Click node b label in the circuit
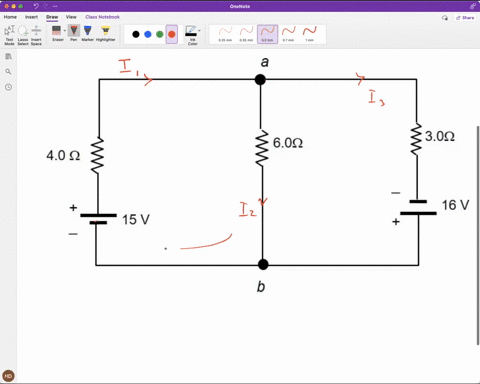The image size is (480, 384). pos(261,287)
